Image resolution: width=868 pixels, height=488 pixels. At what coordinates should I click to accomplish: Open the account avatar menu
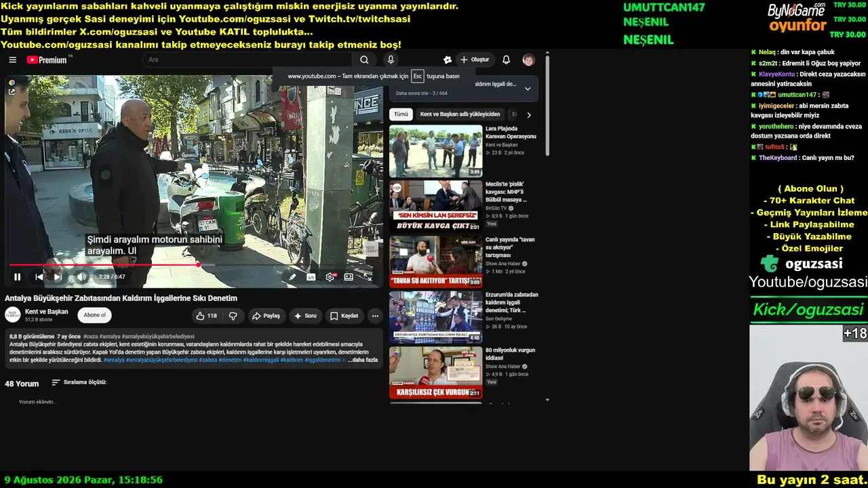click(x=528, y=60)
